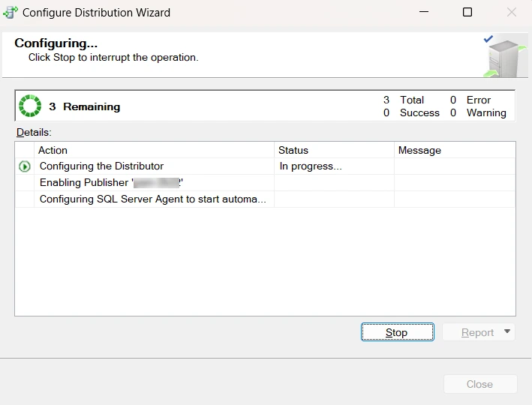532x405 pixels.
Task: Click the Status column header
Action: click(334, 150)
